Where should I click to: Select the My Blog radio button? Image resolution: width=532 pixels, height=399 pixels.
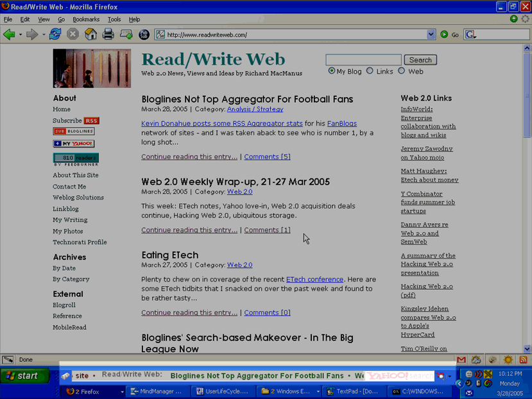332,71
